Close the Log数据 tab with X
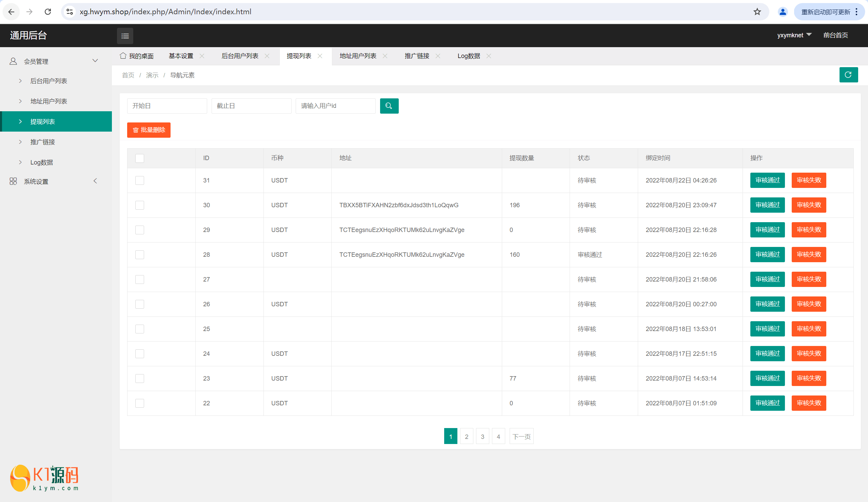Viewport: 868px width, 502px height. pyautogui.click(x=489, y=56)
